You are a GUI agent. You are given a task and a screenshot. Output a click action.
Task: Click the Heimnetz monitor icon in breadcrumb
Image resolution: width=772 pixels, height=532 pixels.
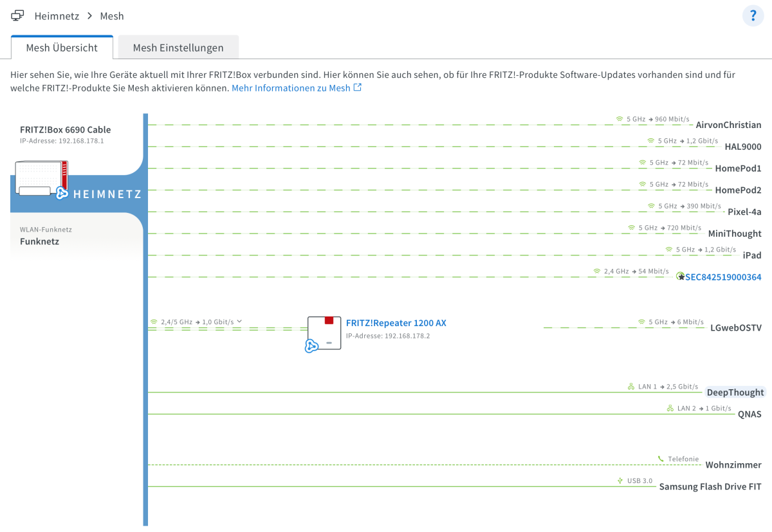pyautogui.click(x=18, y=15)
